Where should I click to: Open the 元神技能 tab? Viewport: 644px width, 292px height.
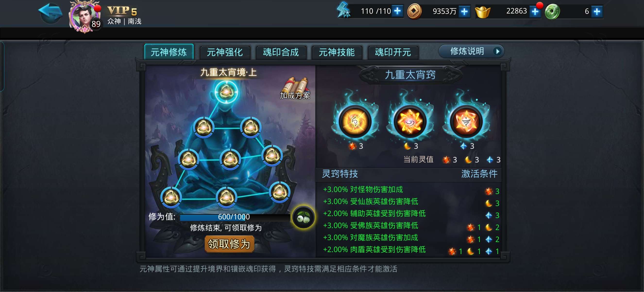337,52
